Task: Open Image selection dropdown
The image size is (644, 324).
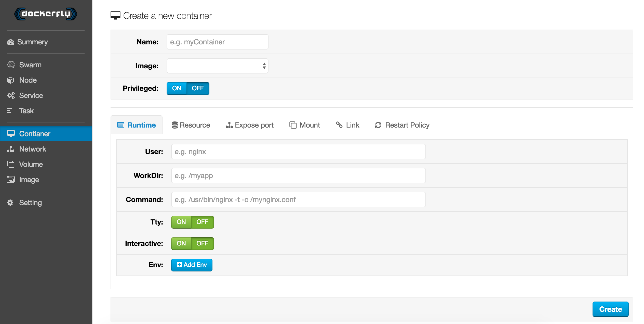Action: tap(217, 66)
